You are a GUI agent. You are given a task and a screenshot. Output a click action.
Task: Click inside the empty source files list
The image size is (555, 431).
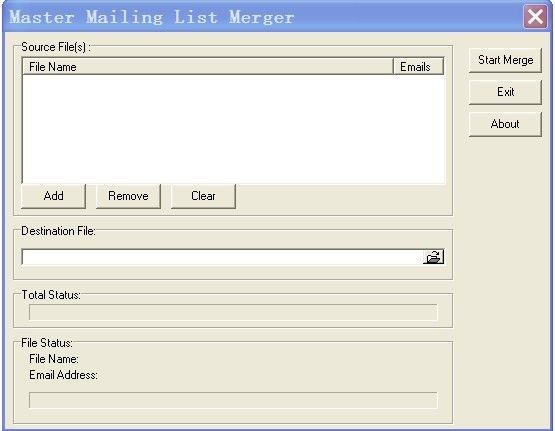[x=233, y=129]
